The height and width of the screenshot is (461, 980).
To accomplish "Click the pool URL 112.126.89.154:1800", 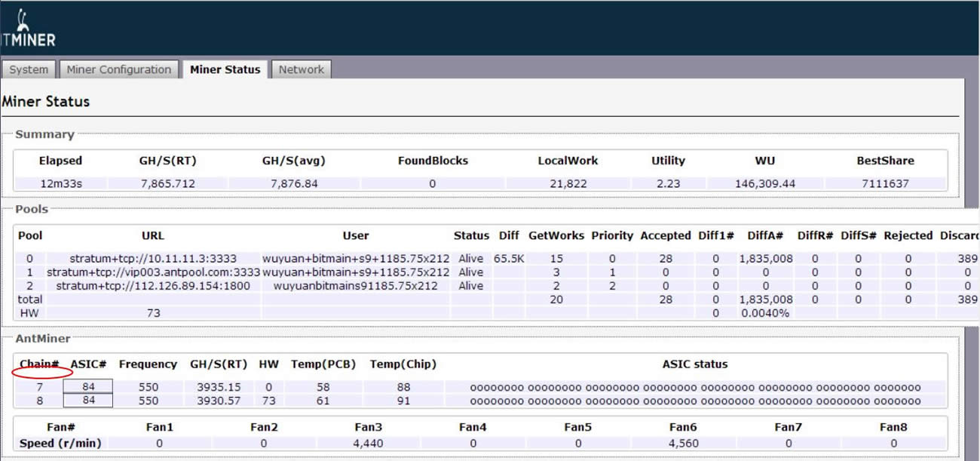I will point(153,286).
